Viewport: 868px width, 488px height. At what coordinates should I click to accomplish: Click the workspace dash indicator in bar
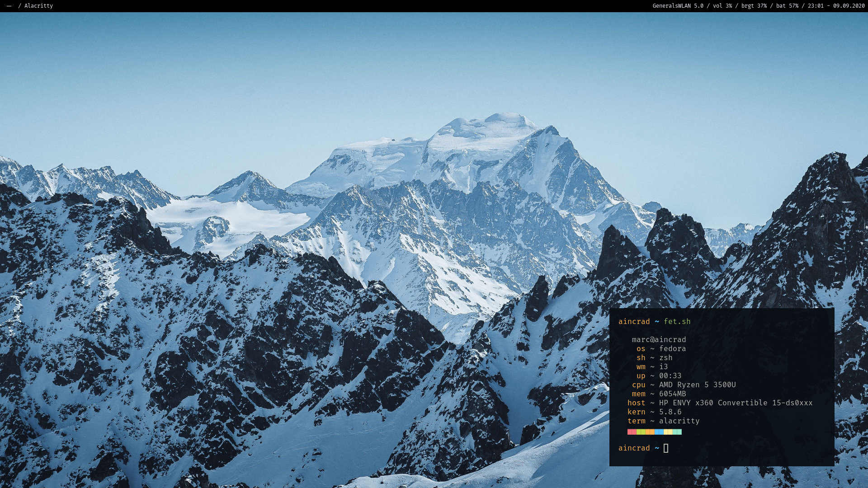coord(9,6)
